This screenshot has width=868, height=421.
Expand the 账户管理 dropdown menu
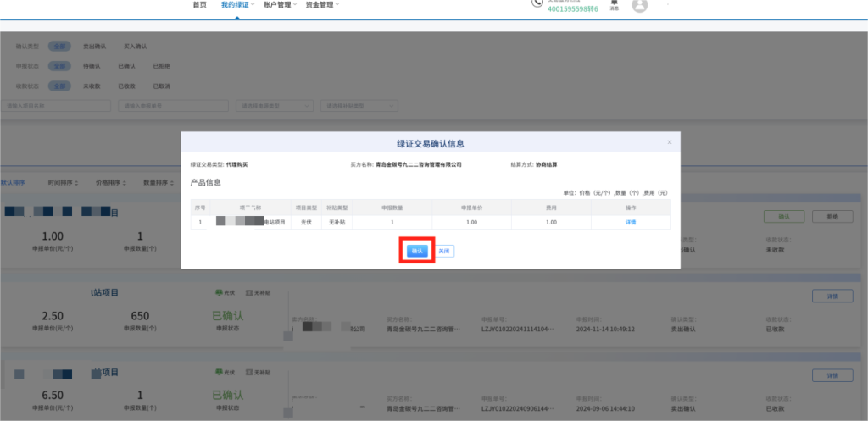coord(279,5)
